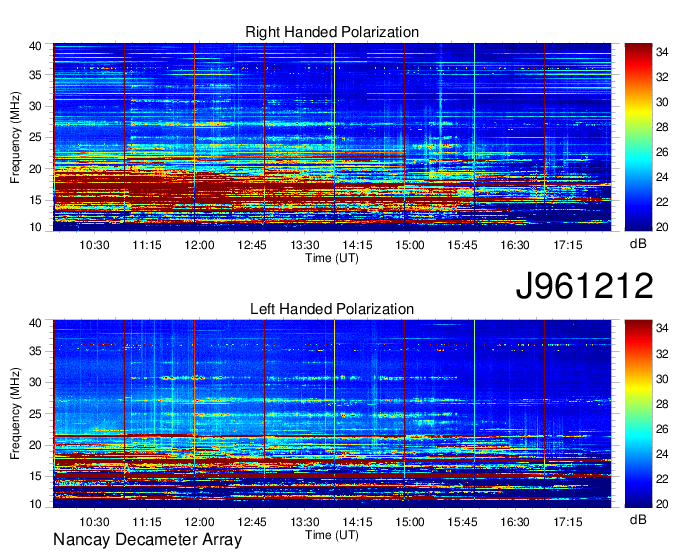Click the 30 MHz tick on Left Handed plot
The image size is (680, 552).
35,383
